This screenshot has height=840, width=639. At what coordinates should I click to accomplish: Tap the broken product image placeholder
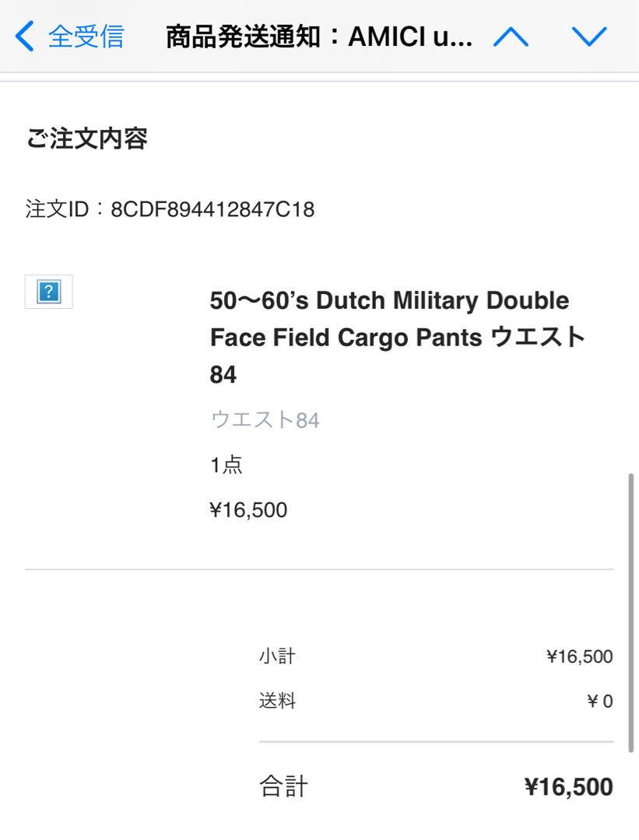tap(49, 292)
